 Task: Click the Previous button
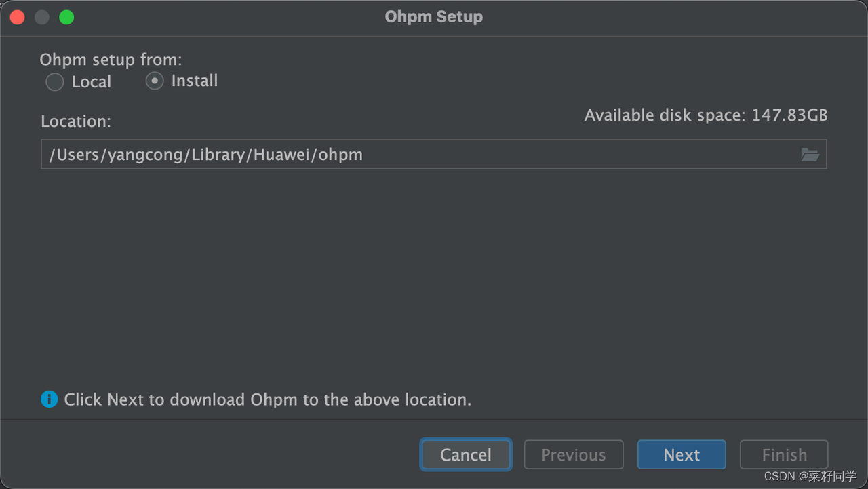(x=574, y=454)
